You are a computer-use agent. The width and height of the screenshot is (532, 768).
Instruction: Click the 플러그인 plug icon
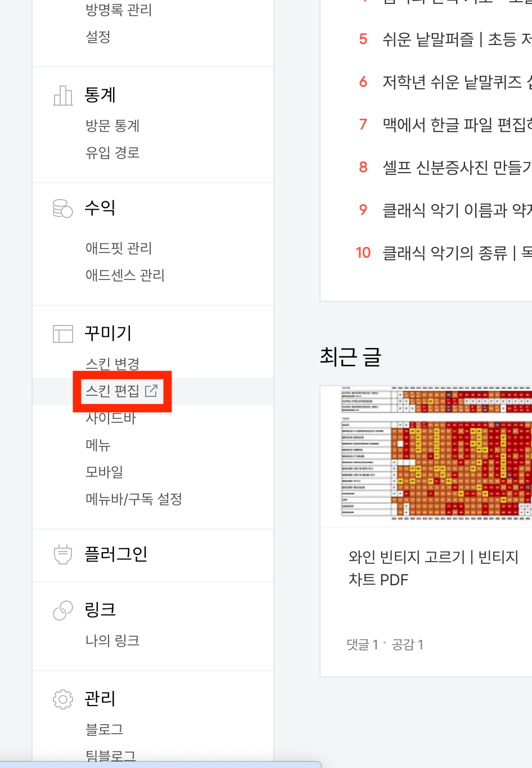62,554
